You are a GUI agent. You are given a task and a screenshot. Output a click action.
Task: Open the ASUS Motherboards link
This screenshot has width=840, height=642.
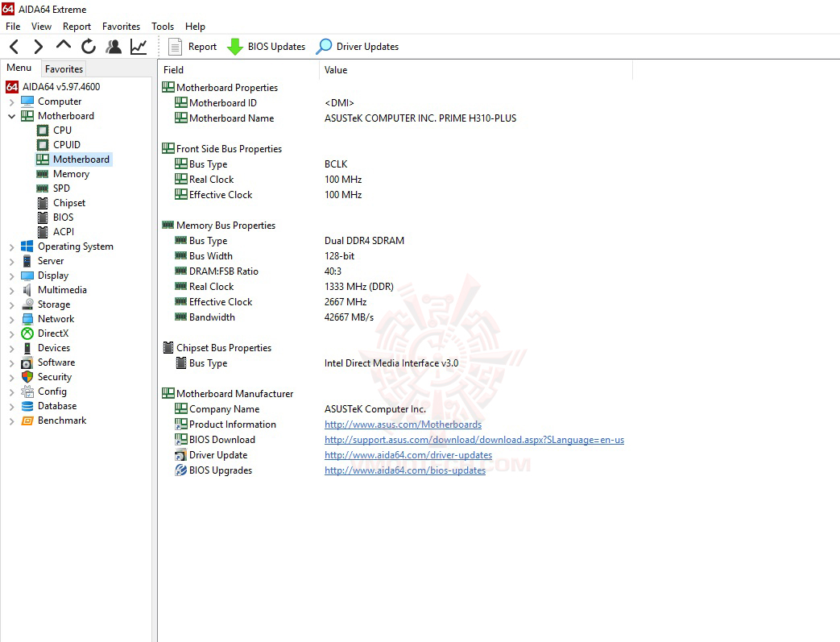(x=403, y=424)
